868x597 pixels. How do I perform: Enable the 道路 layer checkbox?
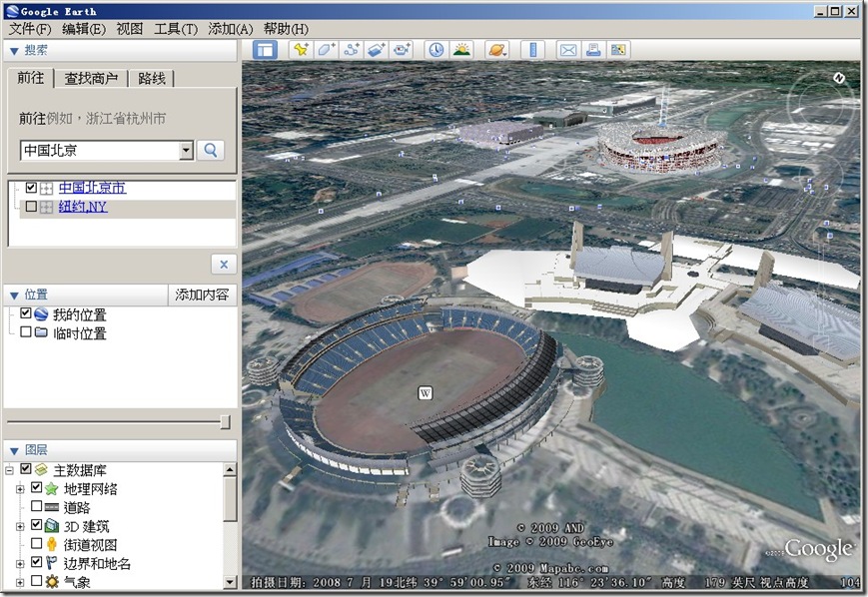coord(37,506)
